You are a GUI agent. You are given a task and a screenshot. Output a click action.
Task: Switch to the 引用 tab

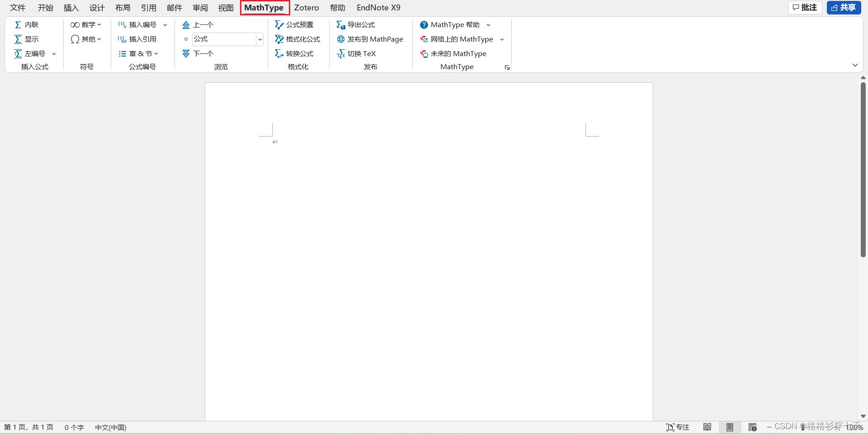pos(148,8)
